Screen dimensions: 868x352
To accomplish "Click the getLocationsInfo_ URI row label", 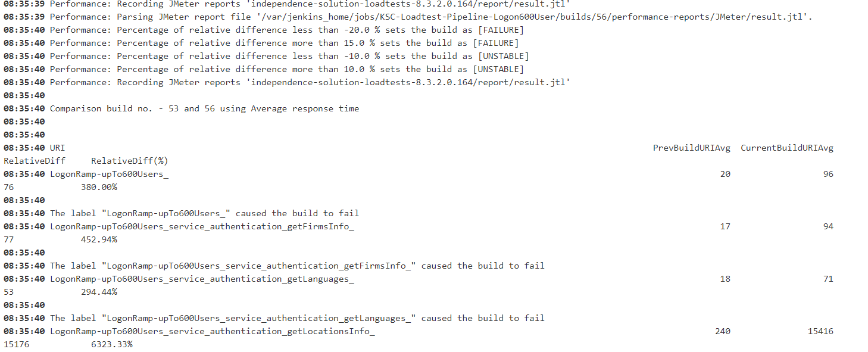I will click(212, 331).
